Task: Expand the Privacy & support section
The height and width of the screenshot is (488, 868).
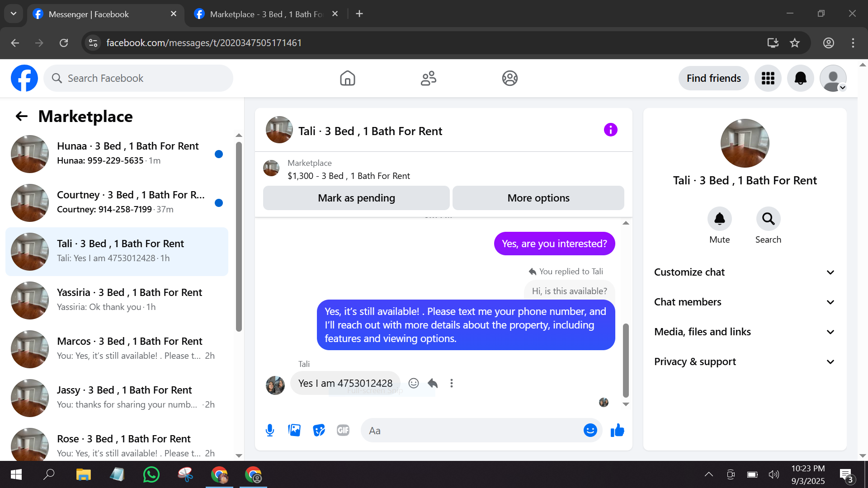Action: 745,362
